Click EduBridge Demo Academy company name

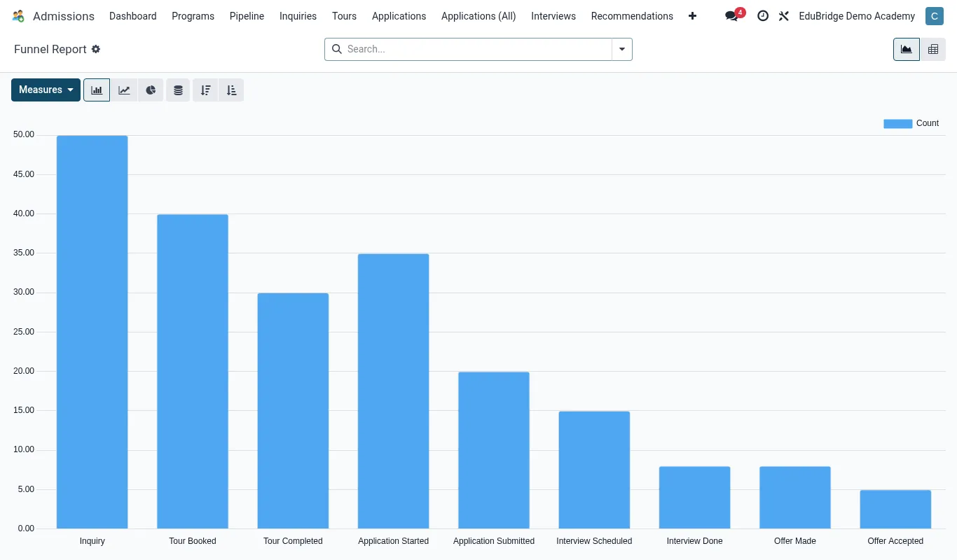click(857, 15)
